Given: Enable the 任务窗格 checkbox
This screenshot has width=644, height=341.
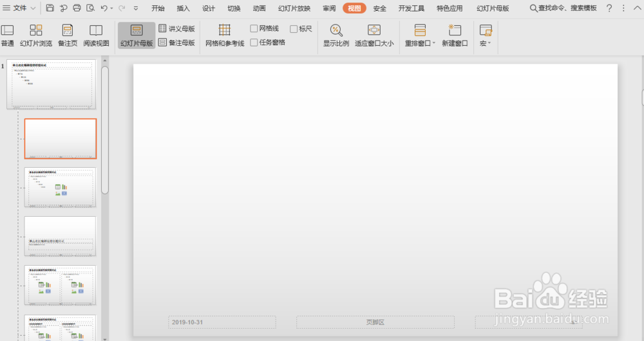Looking at the screenshot, I should (x=254, y=42).
